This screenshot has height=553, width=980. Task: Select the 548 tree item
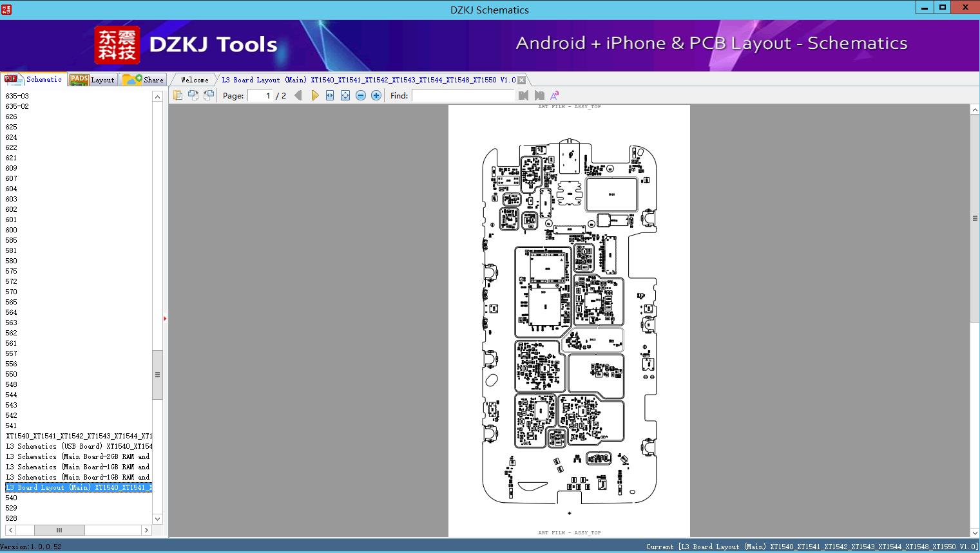click(12, 384)
